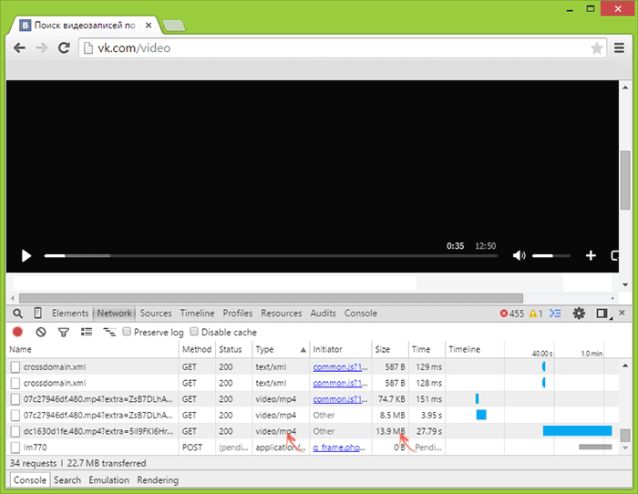Open the q_frame.php initiator link

click(340, 447)
